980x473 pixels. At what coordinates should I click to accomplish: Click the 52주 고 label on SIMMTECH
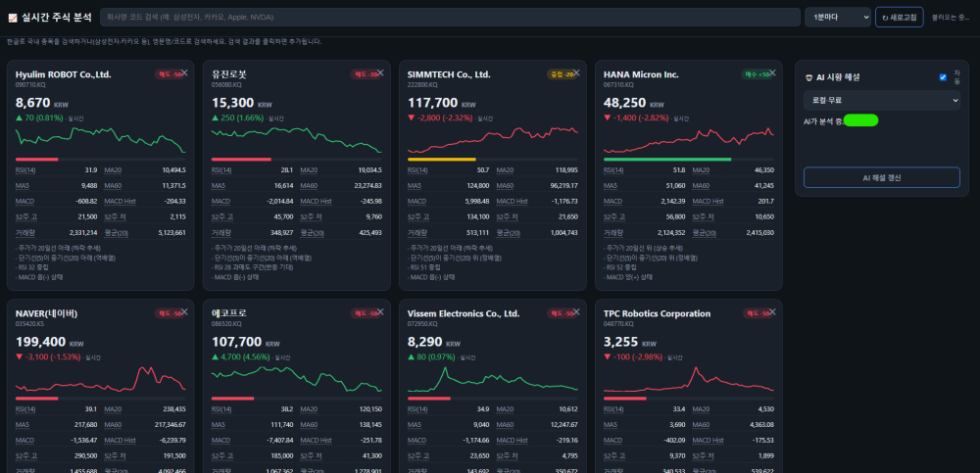point(418,216)
